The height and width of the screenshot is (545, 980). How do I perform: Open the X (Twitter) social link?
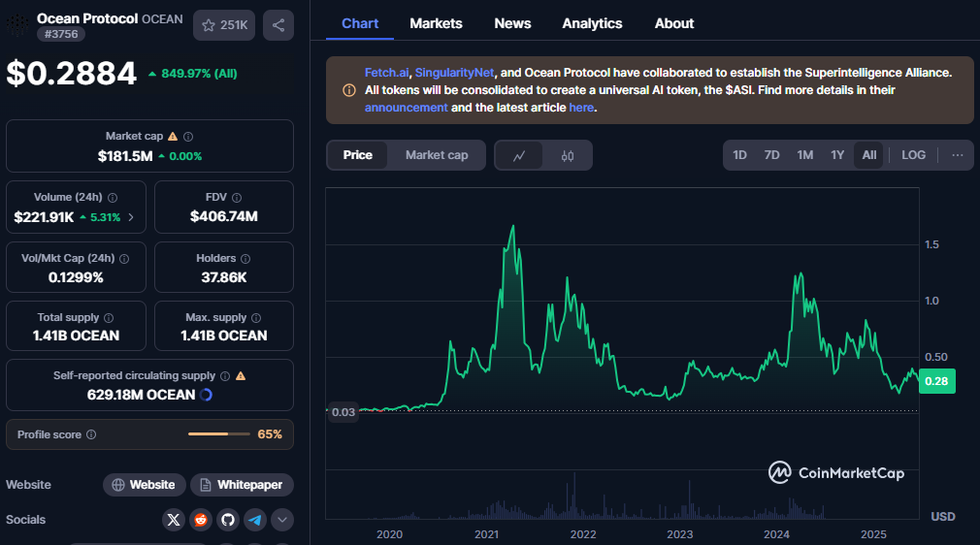click(x=174, y=520)
